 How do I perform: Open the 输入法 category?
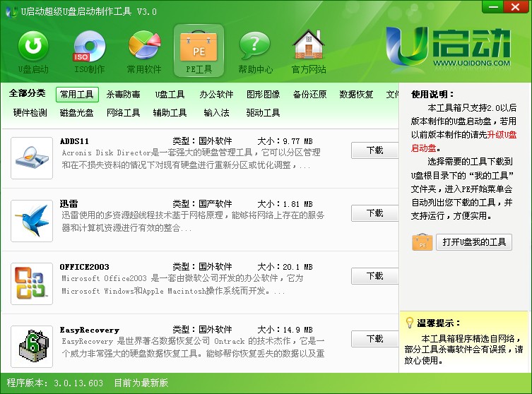point(216,112)
